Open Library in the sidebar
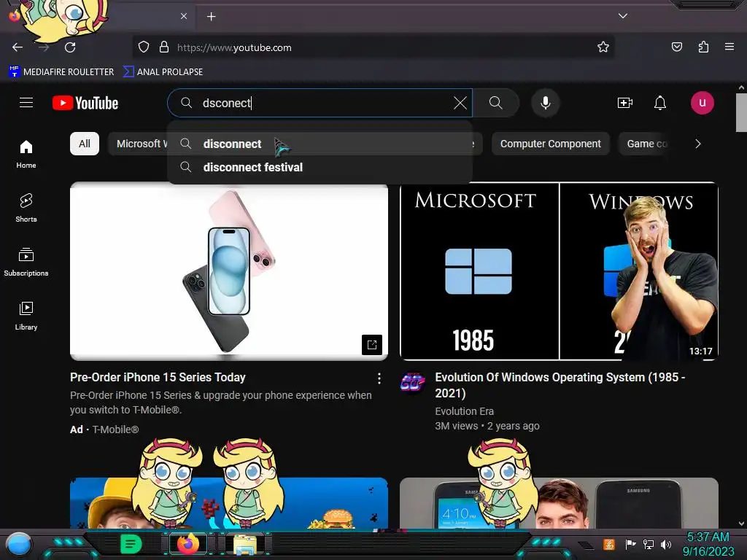This screenshot has width=747, height=560. coord(26,316)
